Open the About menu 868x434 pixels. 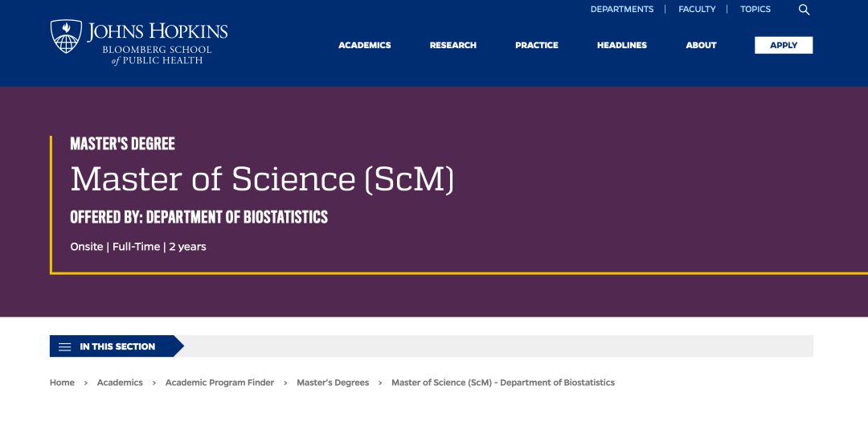pyautogui.click(x=701, y=45)
